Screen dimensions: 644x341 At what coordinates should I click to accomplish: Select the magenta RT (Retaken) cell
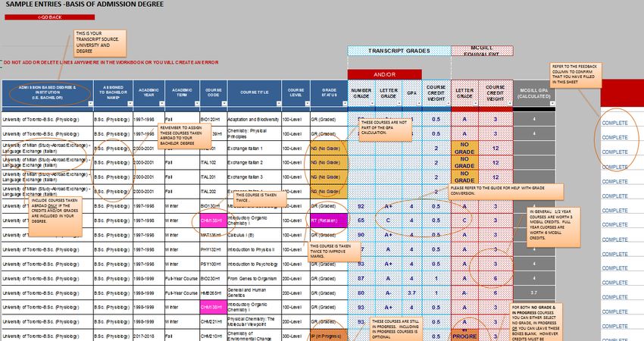329,221
